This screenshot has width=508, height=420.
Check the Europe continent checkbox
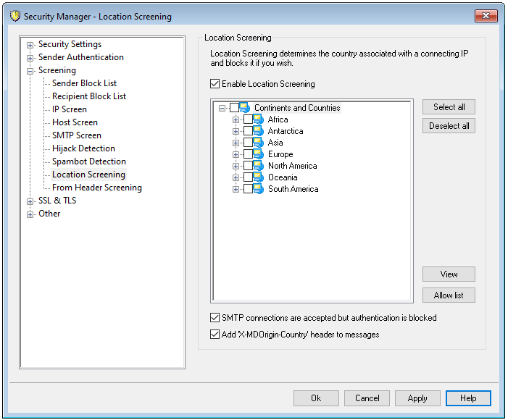coord(248,154)
